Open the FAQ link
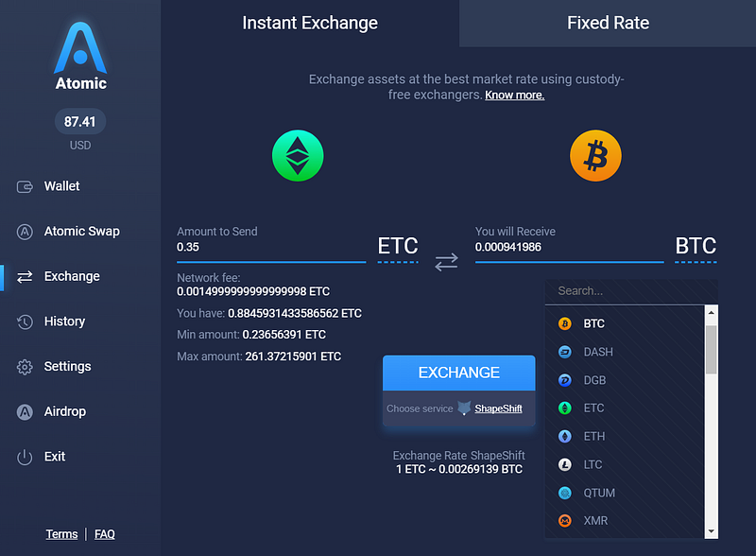Screen dimensions: 756x556 click(x=105, y=534)
